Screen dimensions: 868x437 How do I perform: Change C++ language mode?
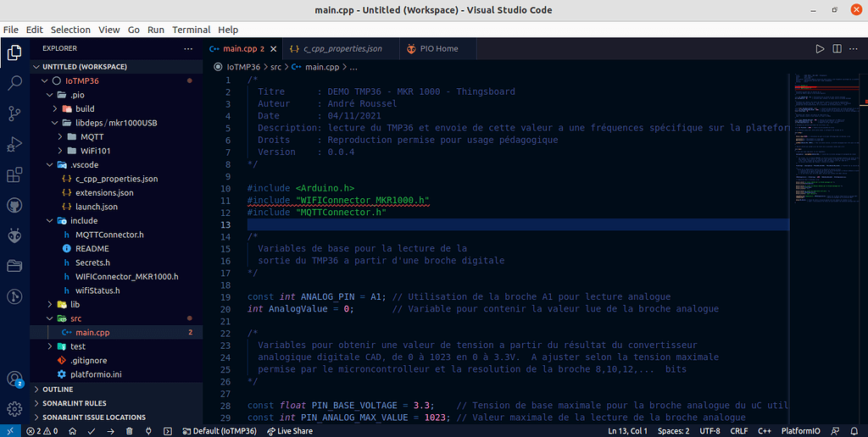point(765,431)
